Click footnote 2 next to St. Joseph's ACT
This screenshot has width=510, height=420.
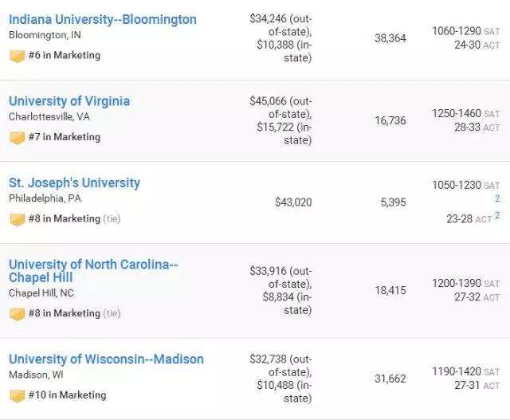click(x=497, y=215)
